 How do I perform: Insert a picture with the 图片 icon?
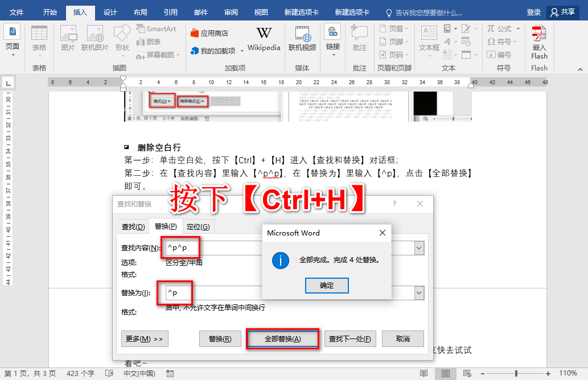point(68,39)
